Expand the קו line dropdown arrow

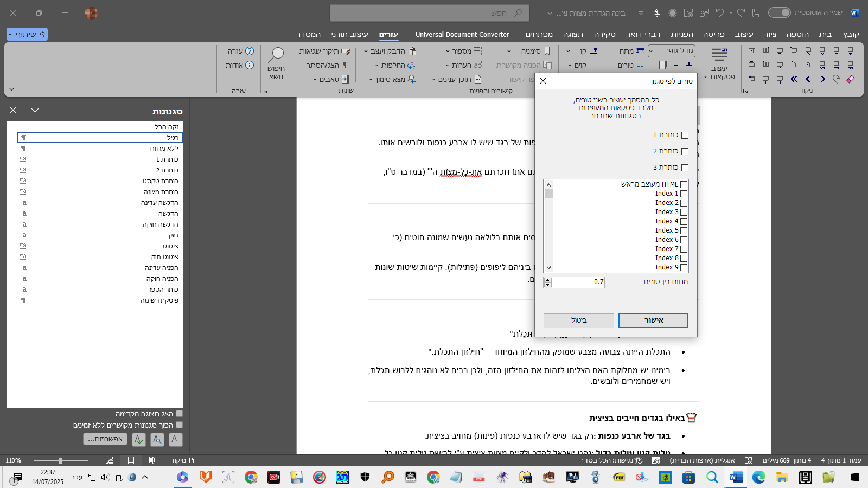pos(568,52)
